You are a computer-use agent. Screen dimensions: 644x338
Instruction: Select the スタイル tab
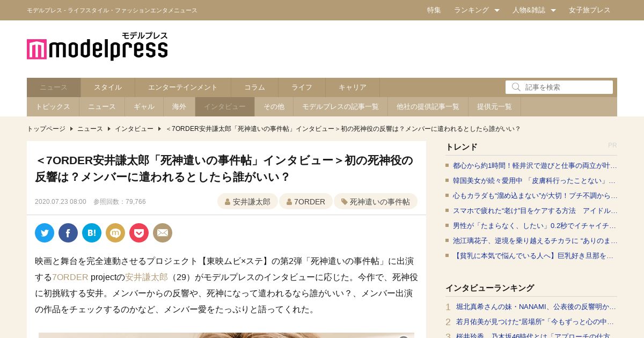click(108, 87)
